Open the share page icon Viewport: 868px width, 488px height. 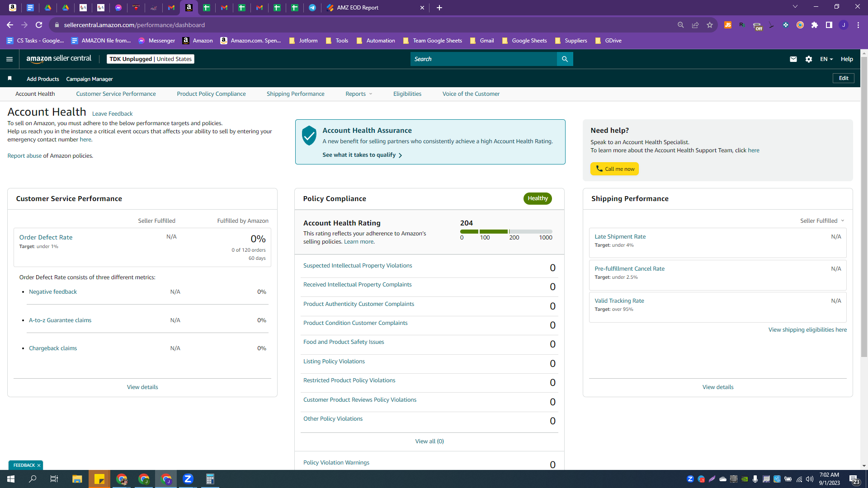pyautogui.click(x=695, y=25)
